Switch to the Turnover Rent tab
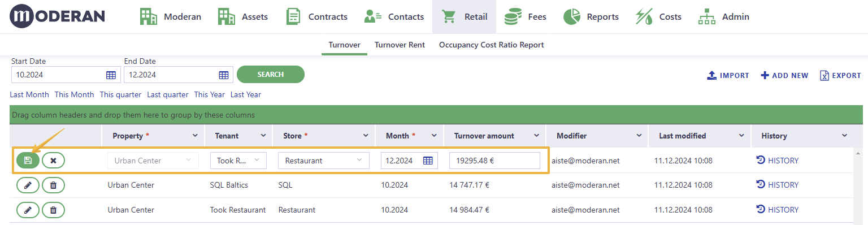 [400, 45]
